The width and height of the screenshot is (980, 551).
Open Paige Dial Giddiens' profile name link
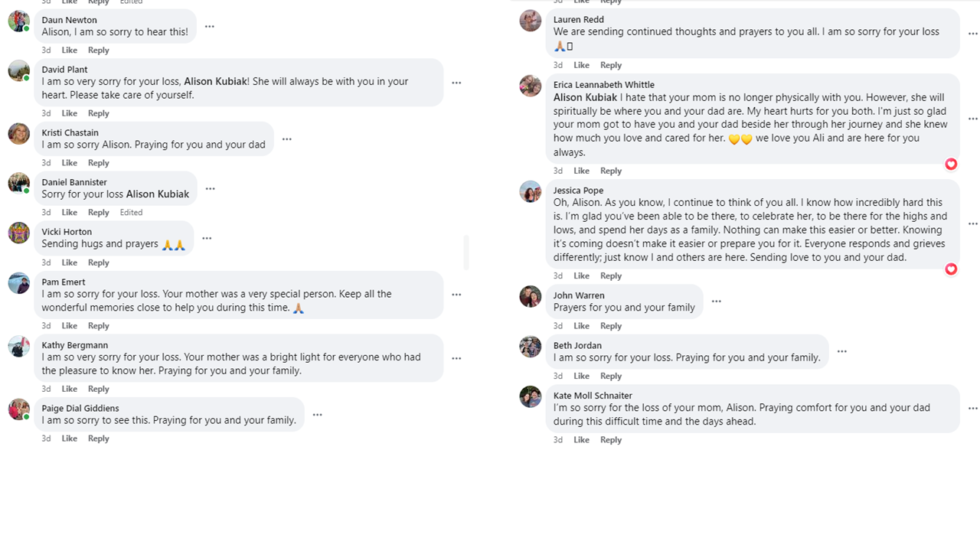[x=80, y=408]
